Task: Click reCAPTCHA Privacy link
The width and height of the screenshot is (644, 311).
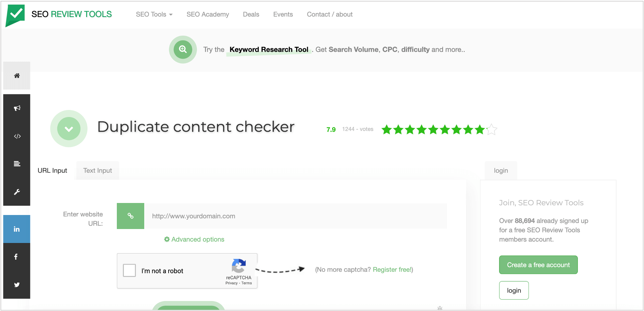Action: (231, 283)
